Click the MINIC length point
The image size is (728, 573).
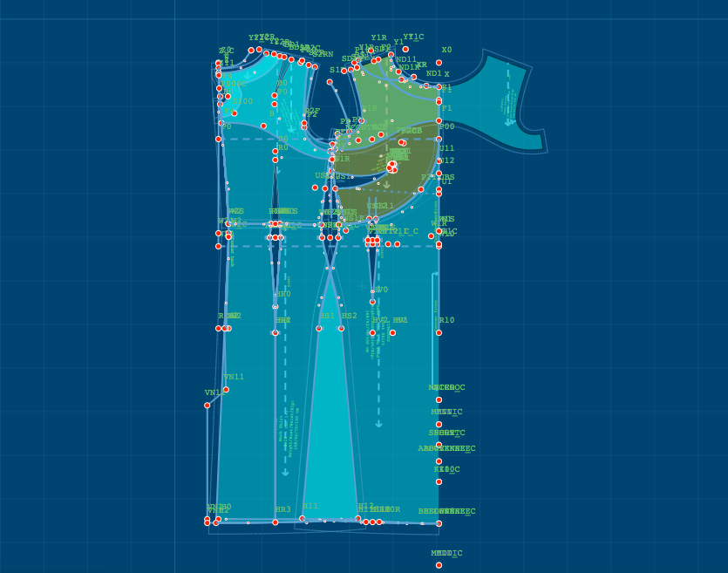(x=439, y=425)
